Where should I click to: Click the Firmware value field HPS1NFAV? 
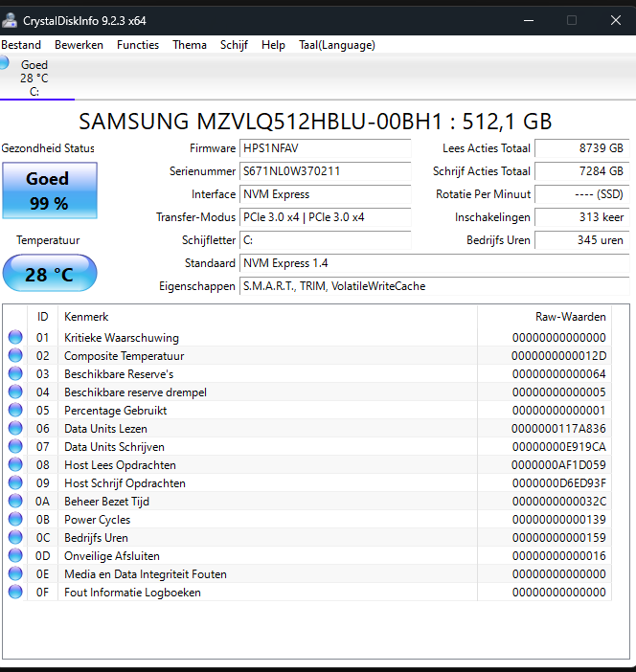coord(326,148)
